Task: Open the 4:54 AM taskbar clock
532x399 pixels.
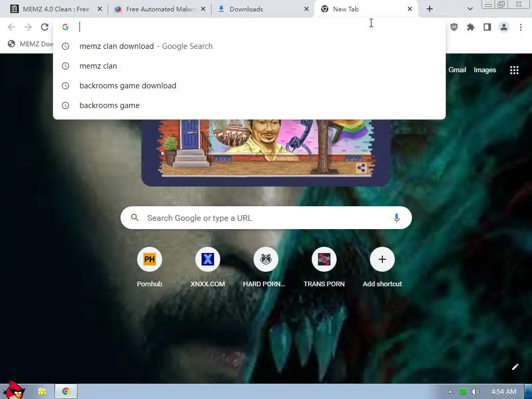Action: coord(503,392)
